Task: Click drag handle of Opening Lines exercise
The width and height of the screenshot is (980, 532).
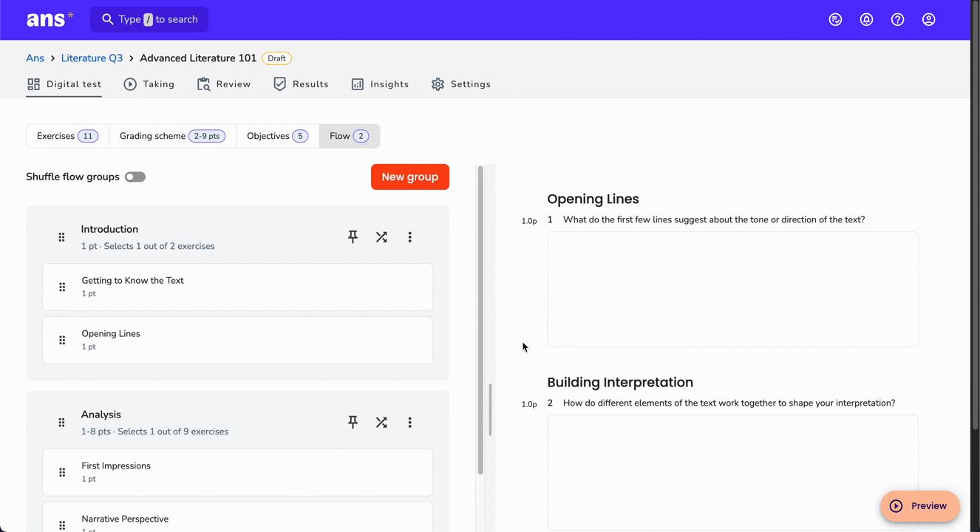Action: click(x=62, y=341)
